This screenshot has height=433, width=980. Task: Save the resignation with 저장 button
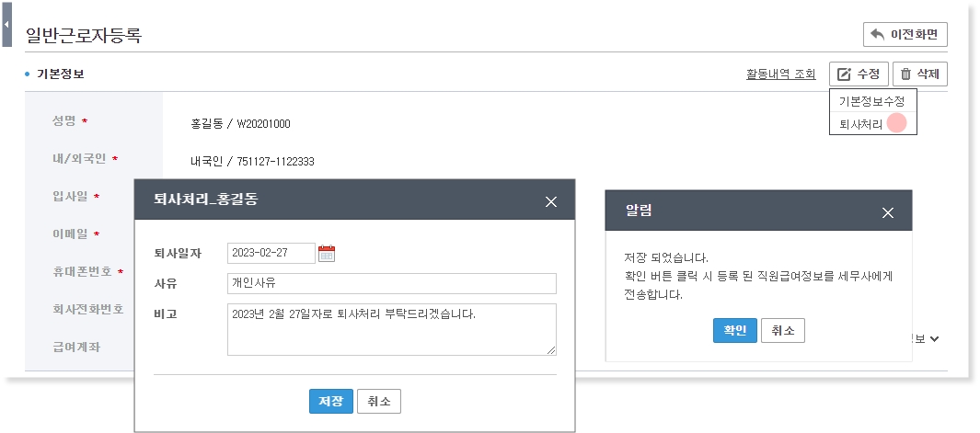tap(330, 402)
